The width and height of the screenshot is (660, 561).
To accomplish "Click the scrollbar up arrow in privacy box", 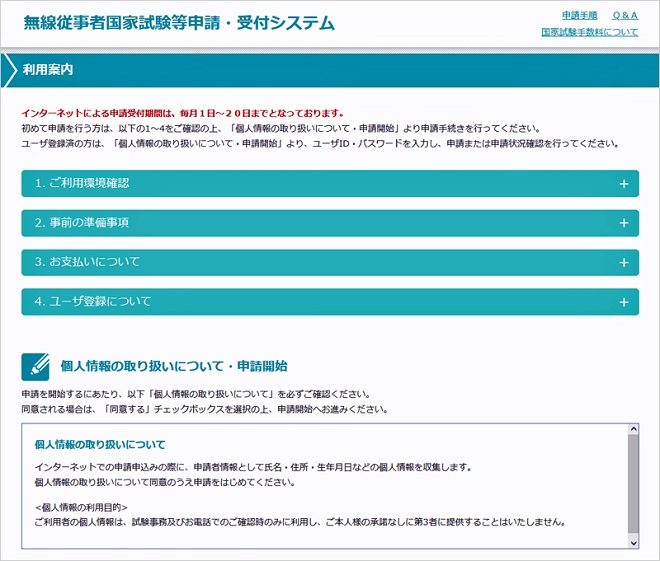I will (632, 430).
